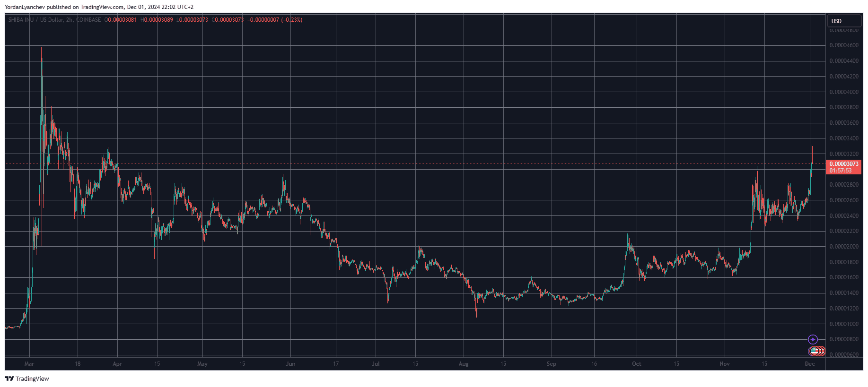Click the 16 date label on time axis
This screenshot has height=387, width=868.
pos(594,364)
